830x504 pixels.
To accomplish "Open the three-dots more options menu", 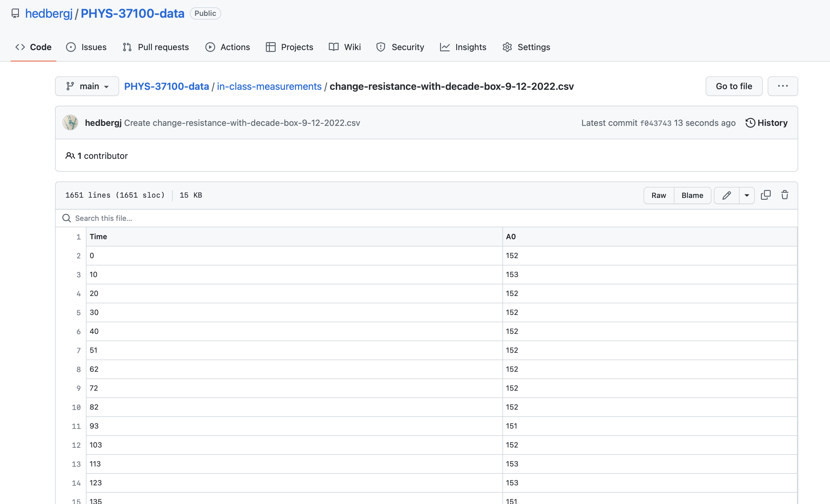I will (783, 86).
